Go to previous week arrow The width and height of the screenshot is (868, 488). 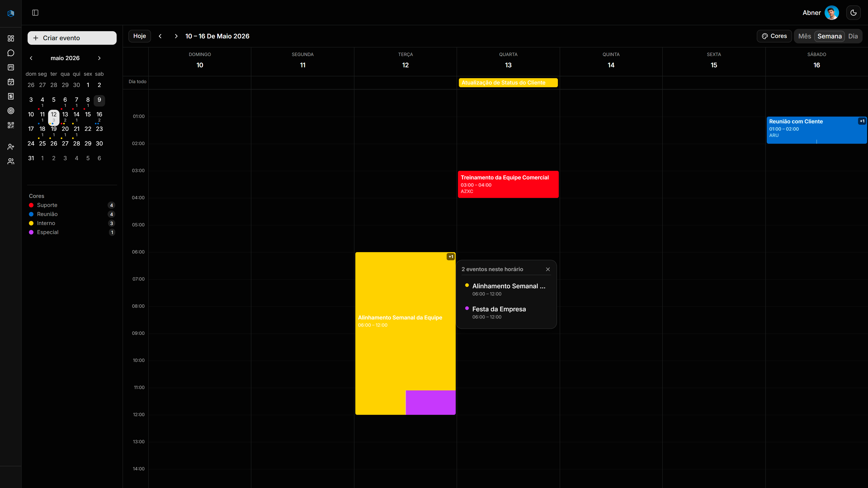(x=160, y=36)
